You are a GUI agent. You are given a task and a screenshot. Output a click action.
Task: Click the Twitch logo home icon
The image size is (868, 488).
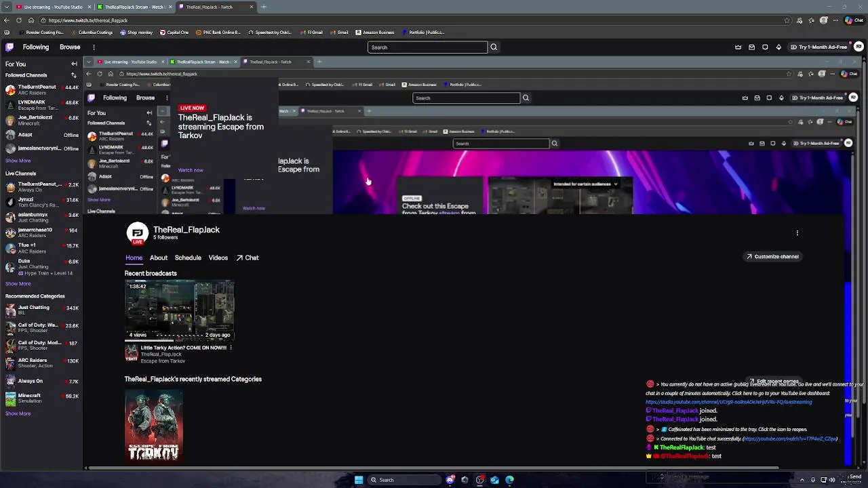(9, 47)
